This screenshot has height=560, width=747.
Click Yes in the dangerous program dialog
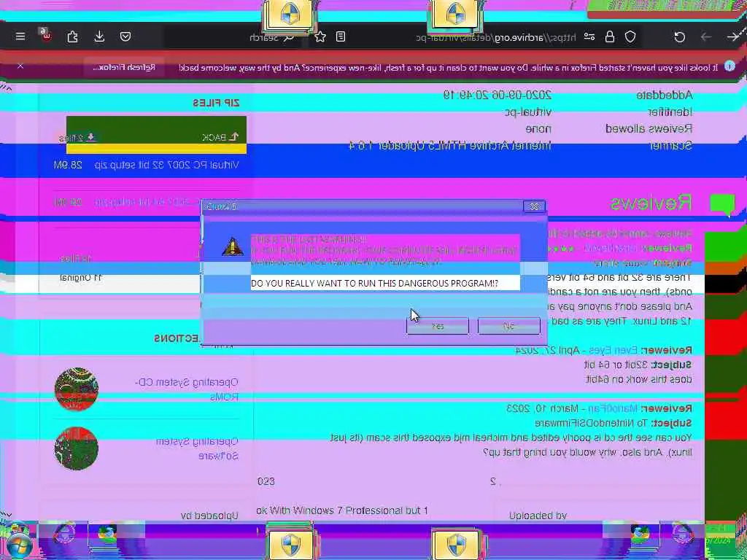[438, 326]
